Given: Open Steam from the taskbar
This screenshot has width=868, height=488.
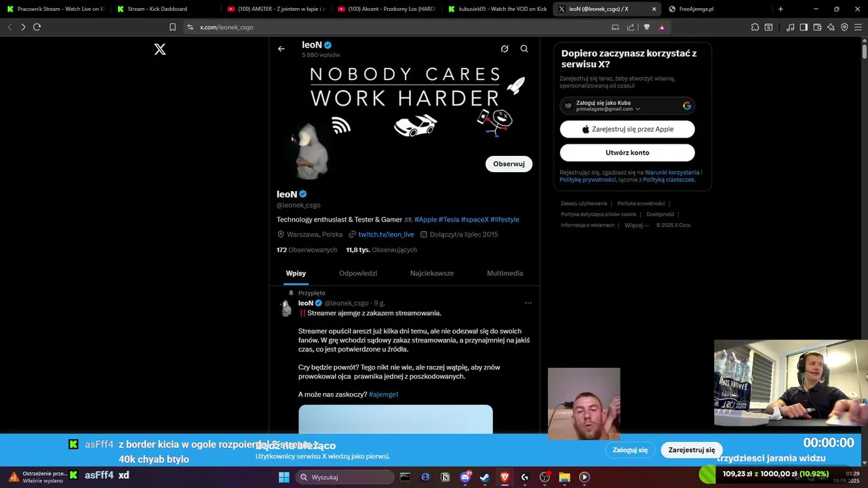Looking at the screenshot, I should pos(485,477).
